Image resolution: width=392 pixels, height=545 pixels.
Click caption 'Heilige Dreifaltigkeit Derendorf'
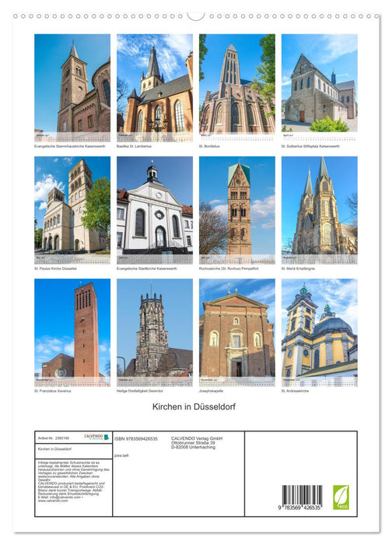(139, 391)
